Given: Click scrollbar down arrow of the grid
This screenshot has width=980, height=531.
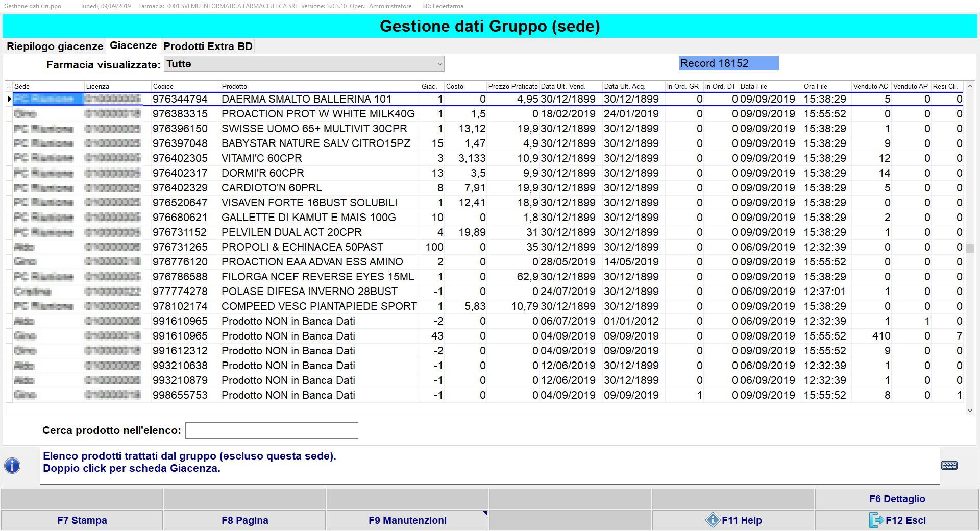Looking at the screenshot, I should [x=970, y=411].
